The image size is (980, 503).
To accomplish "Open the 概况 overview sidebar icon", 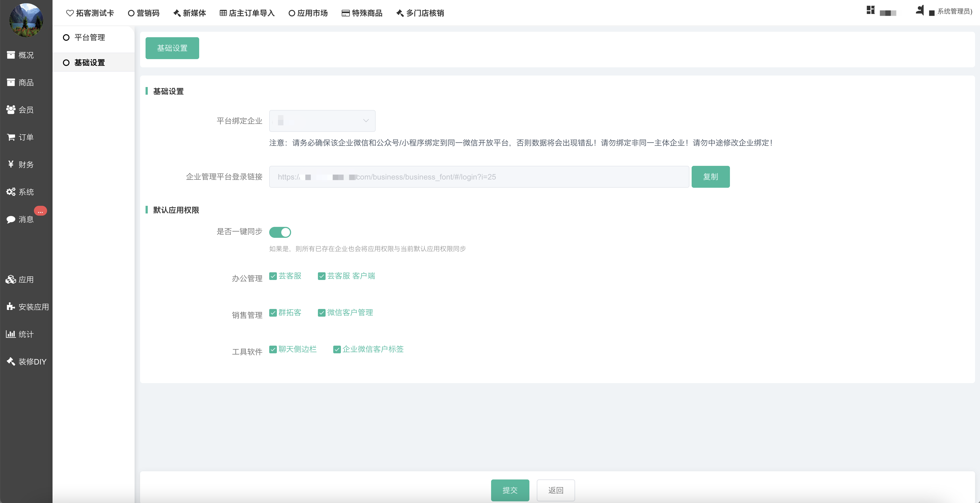I will coord(11,55).
